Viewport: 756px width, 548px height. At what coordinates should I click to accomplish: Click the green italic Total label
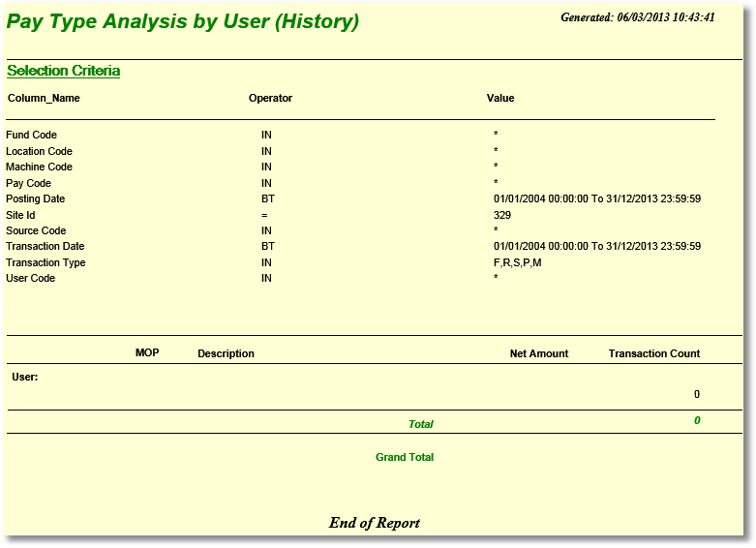point(421,424)
